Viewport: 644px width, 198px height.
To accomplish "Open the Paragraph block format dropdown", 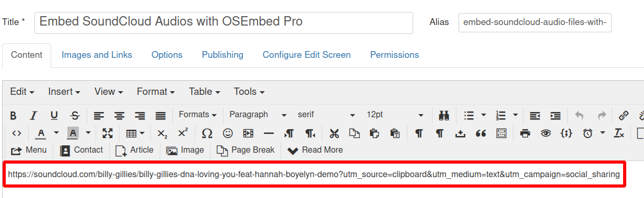I will tap(258, 115).
